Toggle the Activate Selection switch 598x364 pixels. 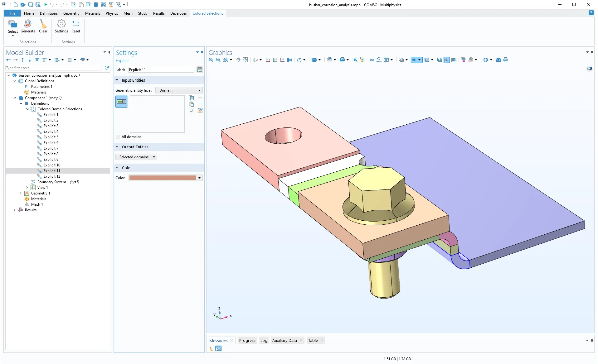tap(121, 102)
